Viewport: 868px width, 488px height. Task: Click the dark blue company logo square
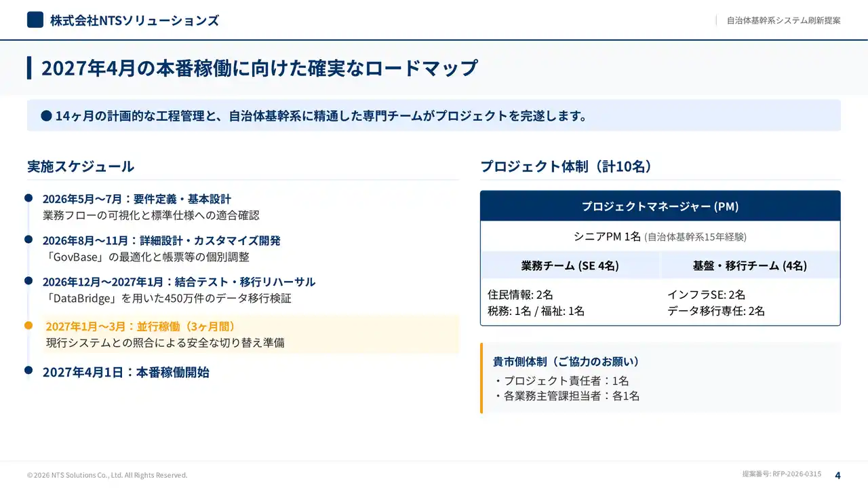point(35,20)
